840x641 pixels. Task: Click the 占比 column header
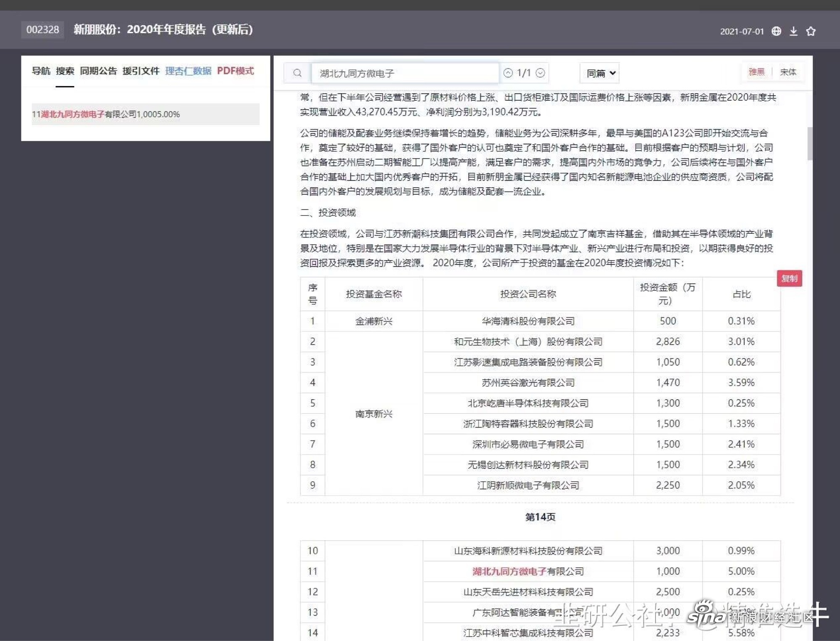click(x=741, y=294)
